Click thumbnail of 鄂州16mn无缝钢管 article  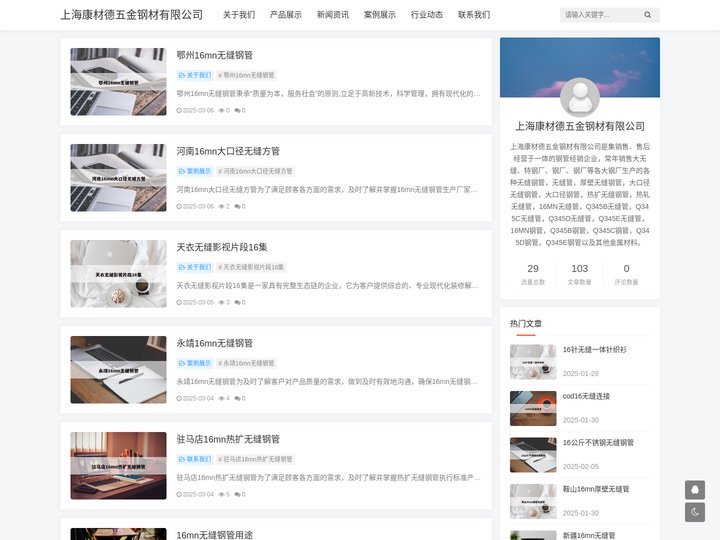(x=118, y=82)
